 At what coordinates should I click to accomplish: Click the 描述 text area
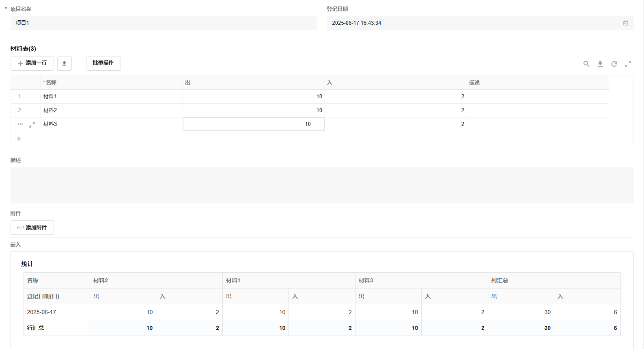pos(322,185)
